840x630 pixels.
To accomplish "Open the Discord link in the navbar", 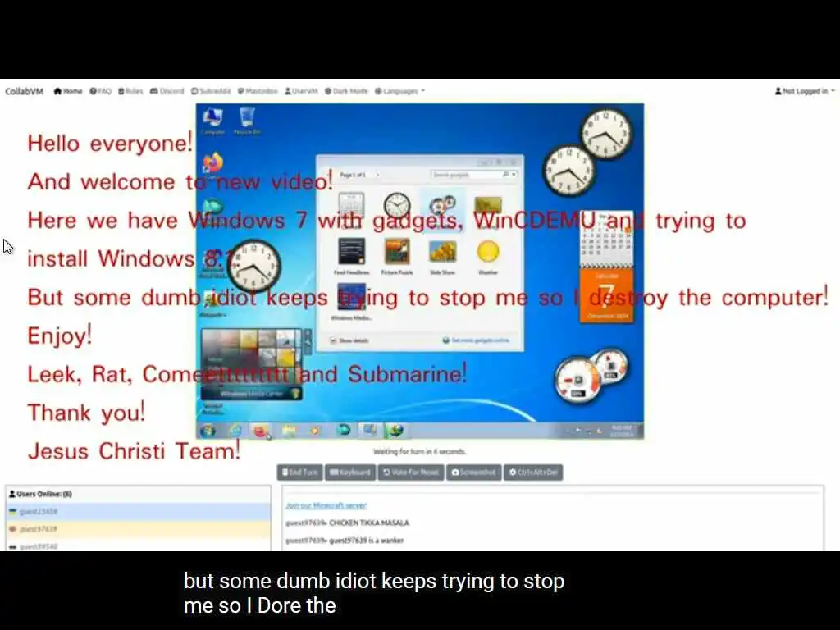I will click(167, 91).
